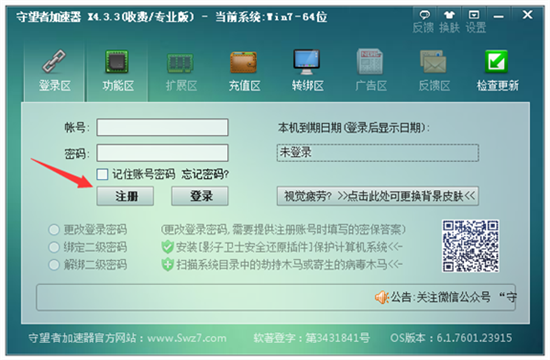Toggle the 记住账号密码 checkbox
This screenshot has width=550, height=360.
[x=102, y=174]
